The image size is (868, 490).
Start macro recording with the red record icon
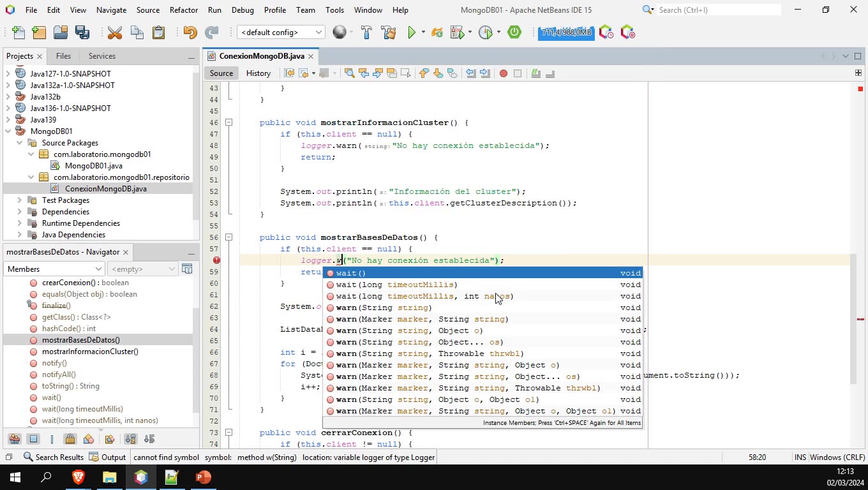(503, 73)
